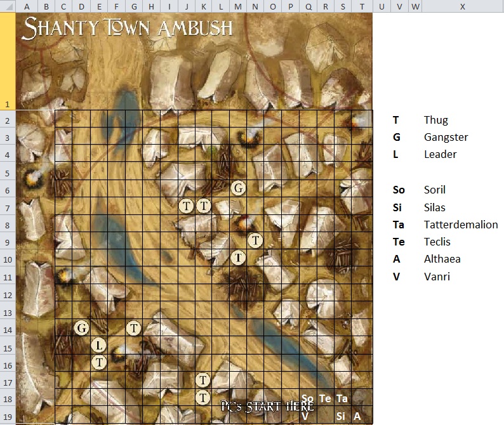Select the bold V legend key cell
This screenshot has width=504, height=425.
pyautogui.click(x=396, y=277)
